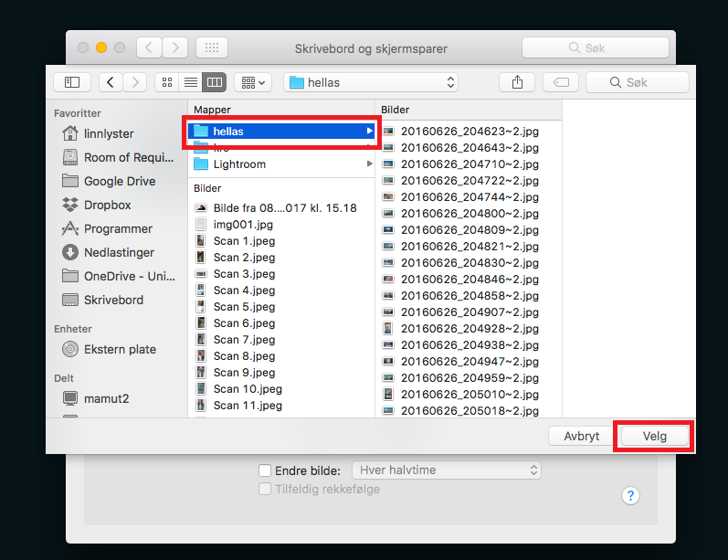728x560 pixels.
Task: Click the Avbryt button
Action: 580,436
